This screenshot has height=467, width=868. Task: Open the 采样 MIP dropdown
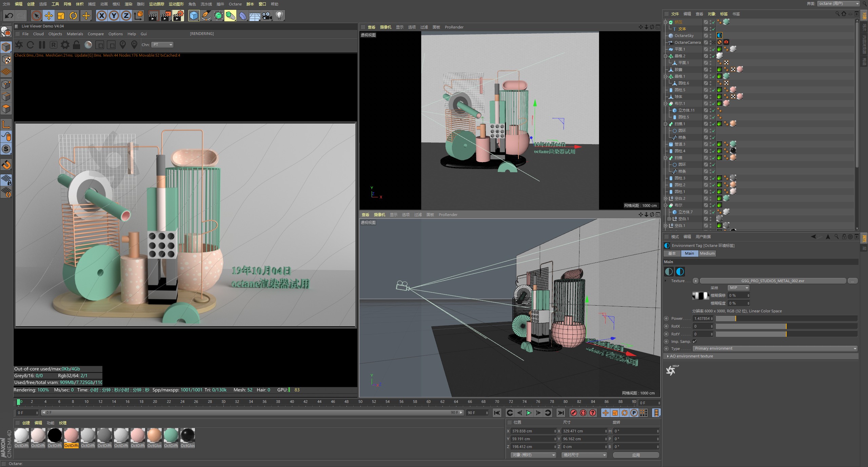(x=738, y=288)
